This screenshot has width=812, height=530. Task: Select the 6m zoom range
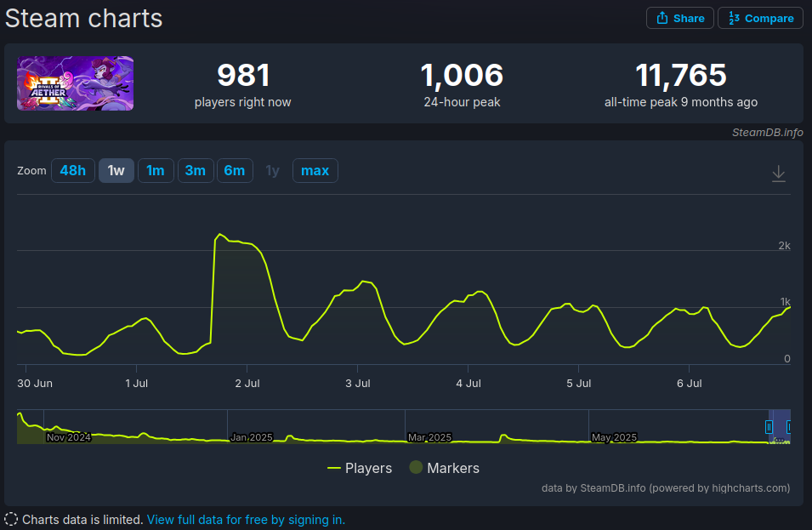tap(235, 170)
